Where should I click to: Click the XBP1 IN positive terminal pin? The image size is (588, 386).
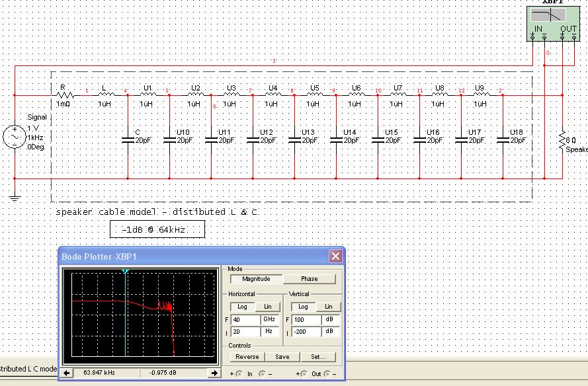point(532,37)
